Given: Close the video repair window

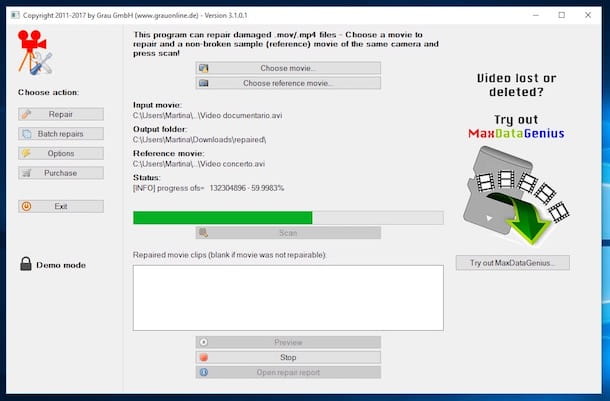Looking at the screenshot, I should click(x=588, y=15).
